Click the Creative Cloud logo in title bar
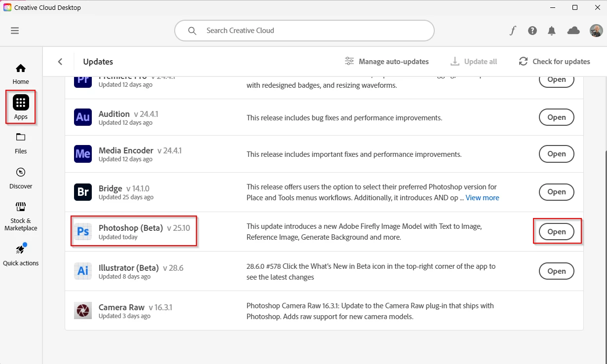Image resolution: width=607 pixels, height=364 pixels. coord(7,7)
